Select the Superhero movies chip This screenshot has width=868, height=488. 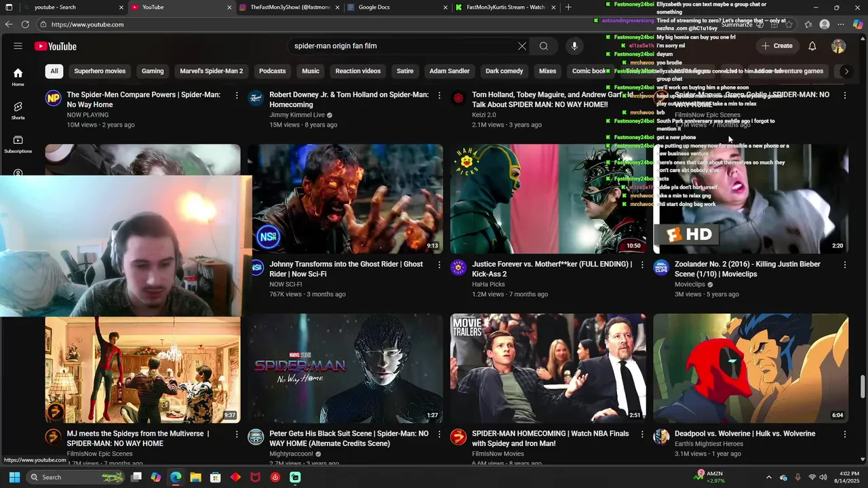click(x=100, y=71)
